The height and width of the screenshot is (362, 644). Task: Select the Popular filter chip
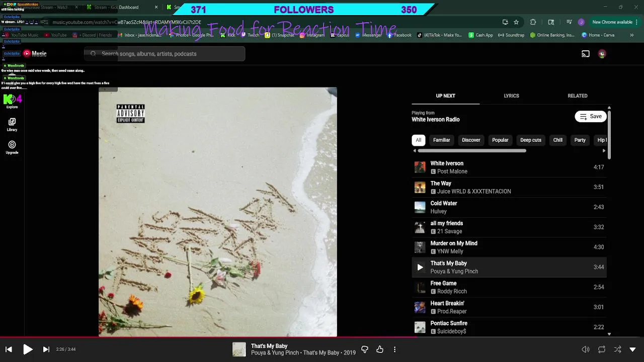click(500, 140)
